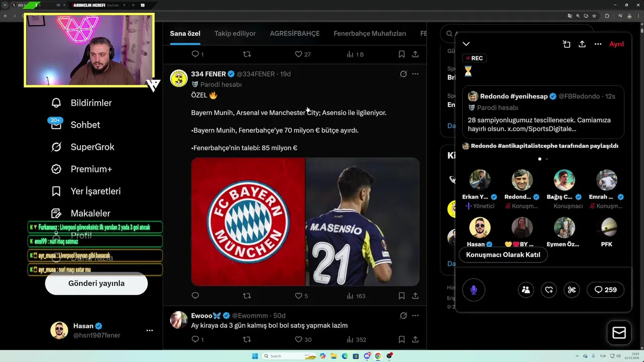Switch to AGRESİFBAHÇE tab

pos(295,33)
